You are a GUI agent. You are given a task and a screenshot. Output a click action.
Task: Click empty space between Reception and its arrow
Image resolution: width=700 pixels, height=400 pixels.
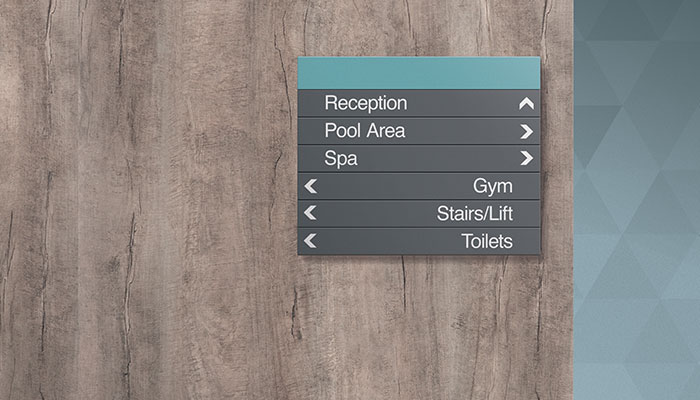pyautogui.click(x=463, y=104)
